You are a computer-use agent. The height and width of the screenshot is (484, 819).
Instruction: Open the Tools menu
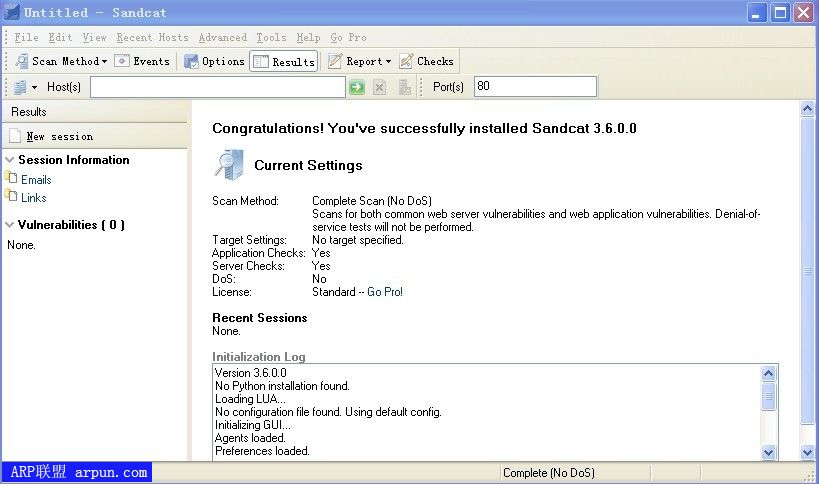271,38
